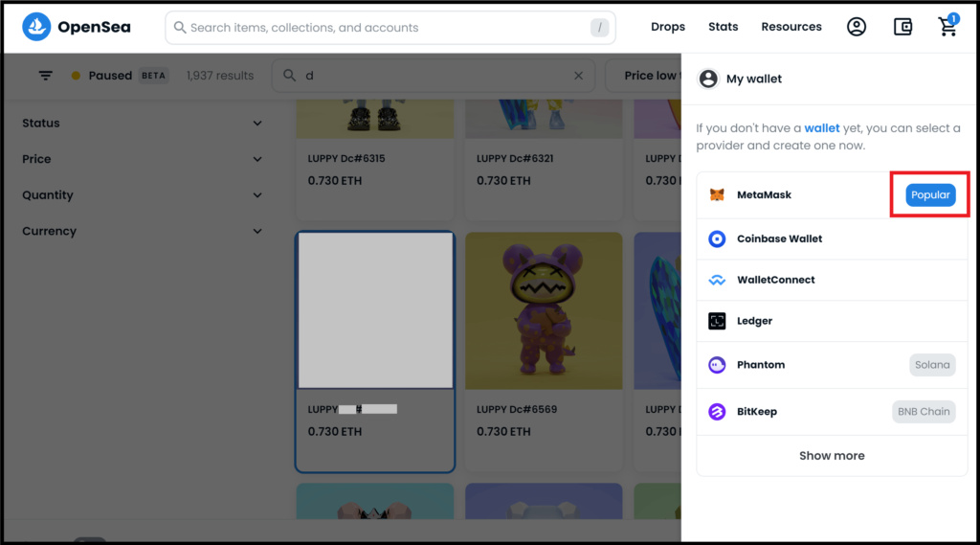Select the Coinbase Wallet name
The height and width of the screenshot is (545, 980).
pos(779,239)
